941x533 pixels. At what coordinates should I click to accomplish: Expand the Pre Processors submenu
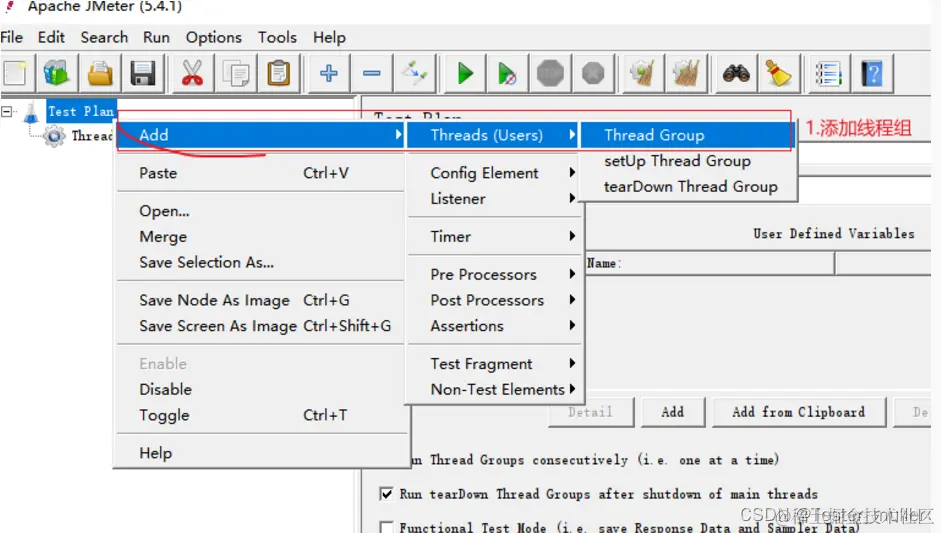tap(495, 274)
